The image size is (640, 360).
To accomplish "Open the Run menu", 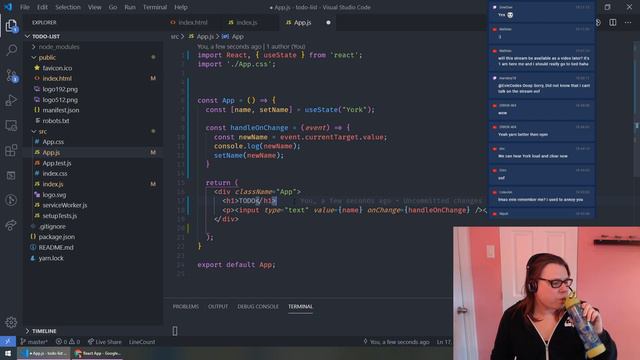I will pos(130,7).
